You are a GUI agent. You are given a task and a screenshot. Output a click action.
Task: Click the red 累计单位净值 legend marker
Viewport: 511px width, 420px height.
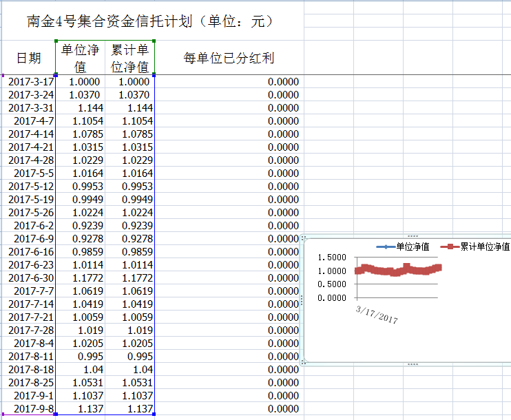[451, 246]
